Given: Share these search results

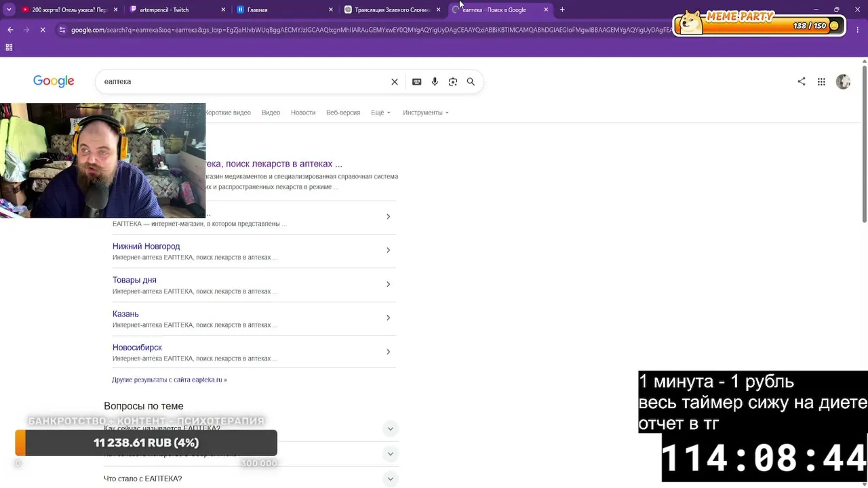Looking at the screenshot, I should [802, 81].
